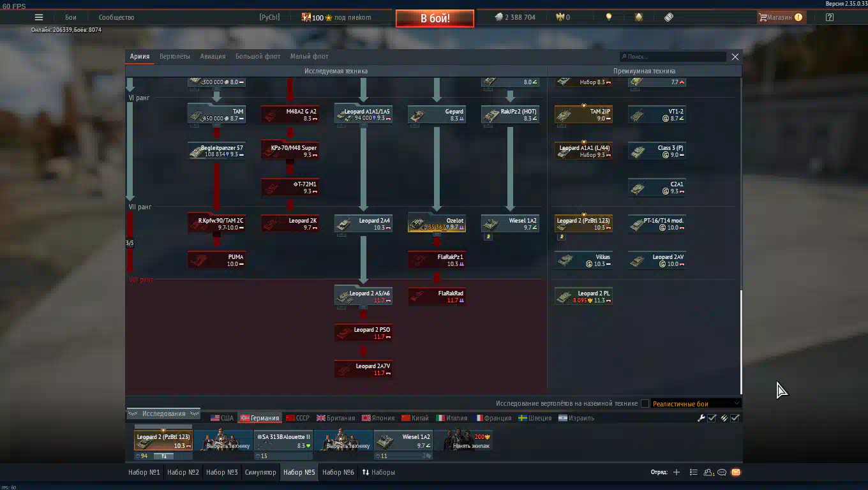This screenshot has height=490, width=868.
Task: Open the Магазин shop button
Action: click(x=781, y=17)
